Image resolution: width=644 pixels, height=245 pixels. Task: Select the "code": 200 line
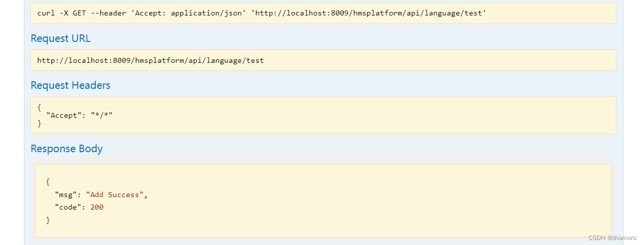coord(79,207)
